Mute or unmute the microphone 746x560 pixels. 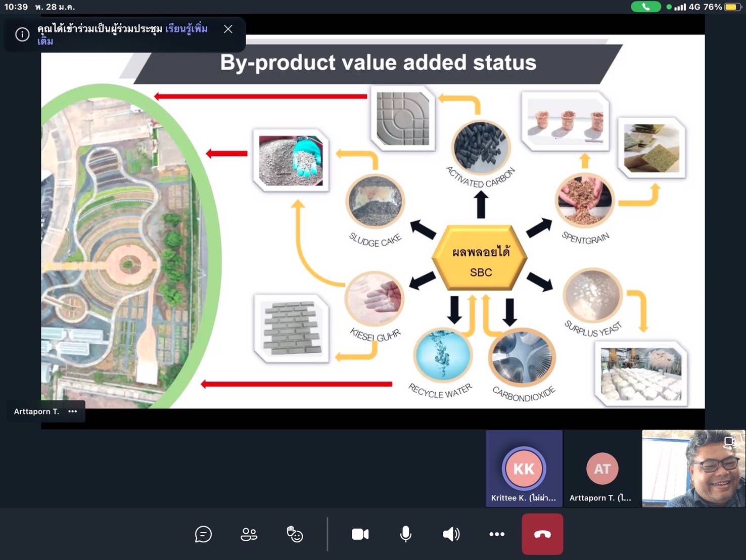[x=405, y=534]
